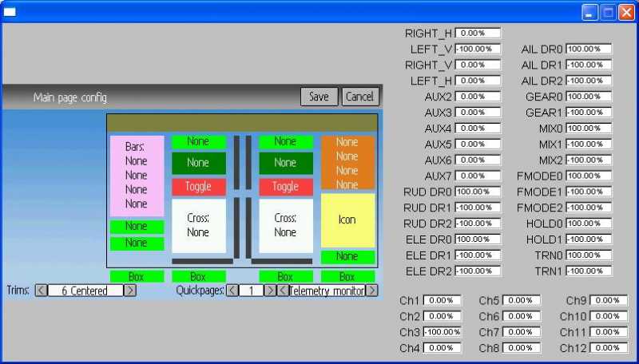Click the window maximize button
This screenshot has width=639, height=364.
(608, 12)
